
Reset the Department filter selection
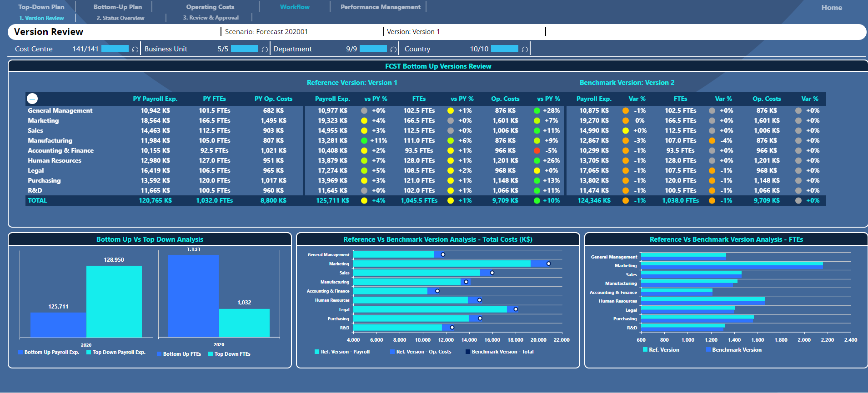click(x=393, y=49)
